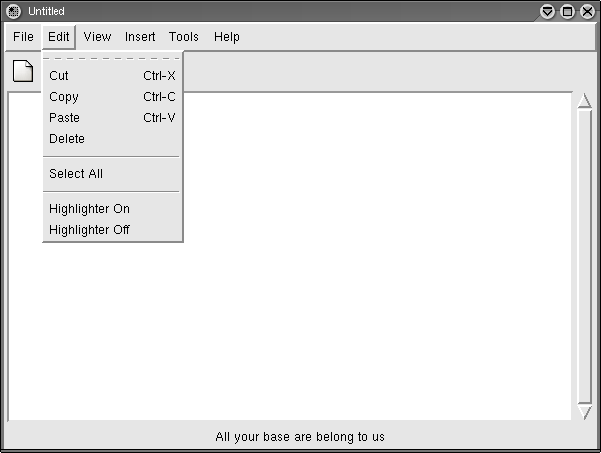This screenshot has width=601, height=453.
Task: Tear off the menu using dashed line
Action: pos(111,59)
